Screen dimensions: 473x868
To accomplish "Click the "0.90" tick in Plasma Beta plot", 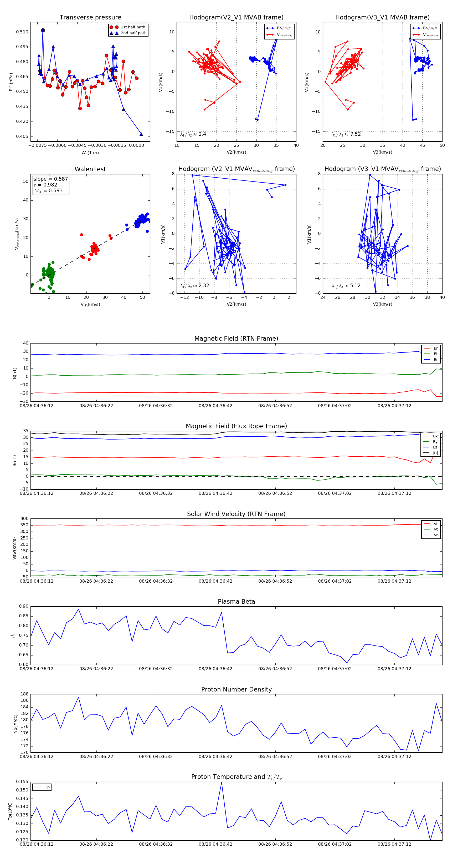I will tap(24, 607).
